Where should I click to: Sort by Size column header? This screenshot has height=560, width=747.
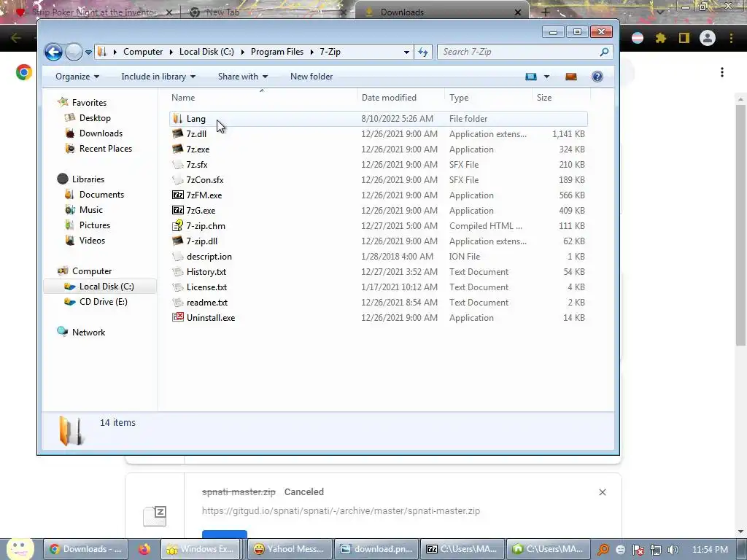544,98
